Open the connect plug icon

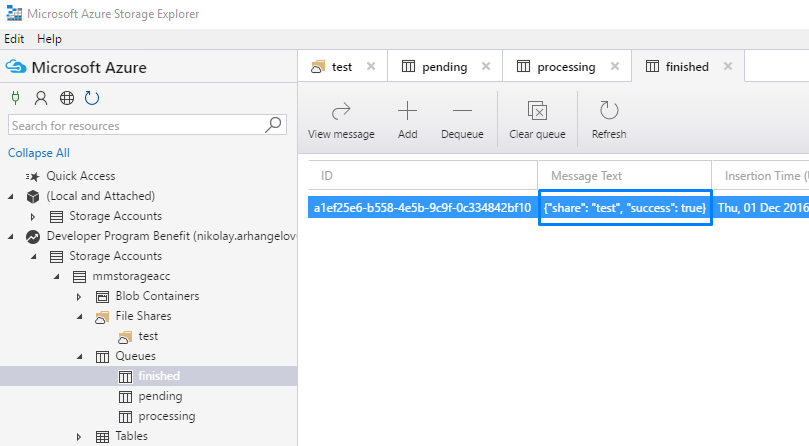coord(15,98)
